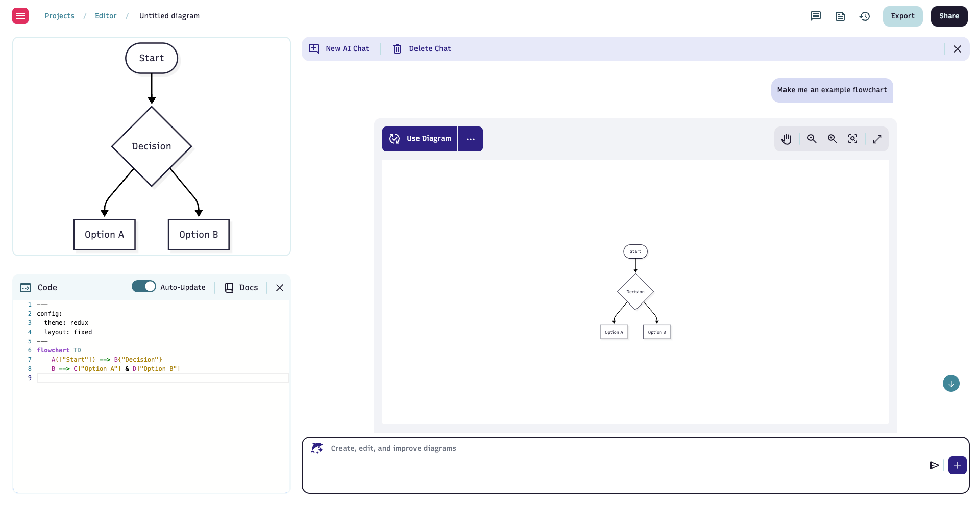This screenshot has width=980, height=506.
Task: Click code line 7 with Start node
Action: pos(107,360)
